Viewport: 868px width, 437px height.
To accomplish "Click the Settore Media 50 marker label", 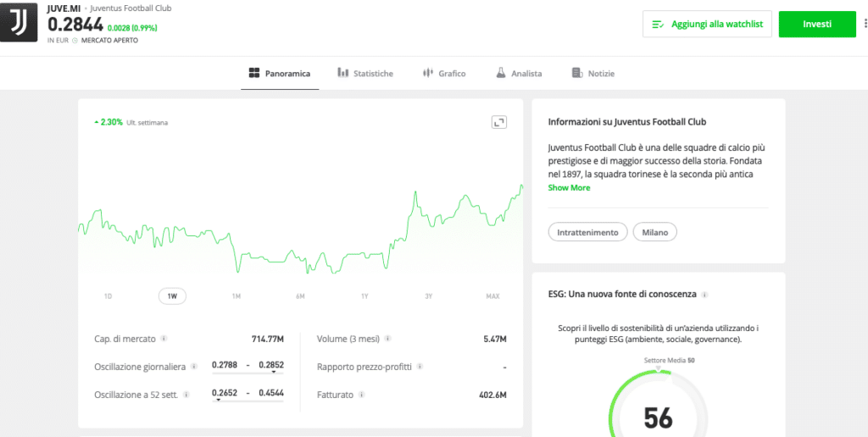I will click(670, 360).
